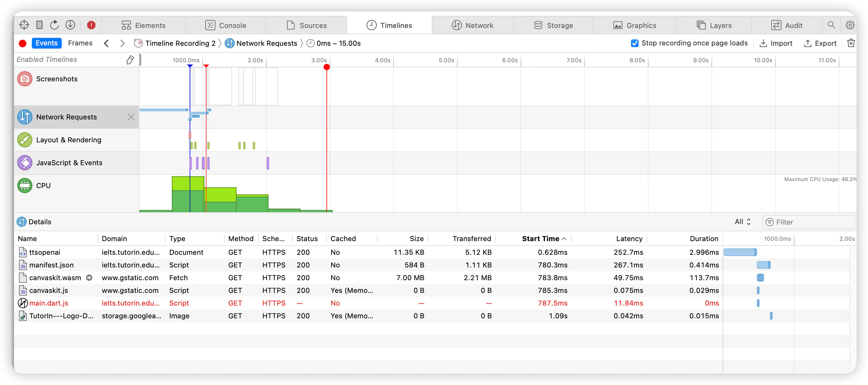Click the element selection crosshair icon
Screen dimensions: 868x385
tap(24, 25)
